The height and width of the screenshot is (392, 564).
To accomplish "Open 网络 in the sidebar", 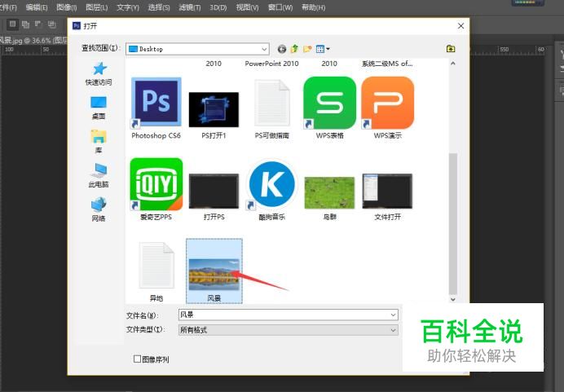I will click(99, 209).
